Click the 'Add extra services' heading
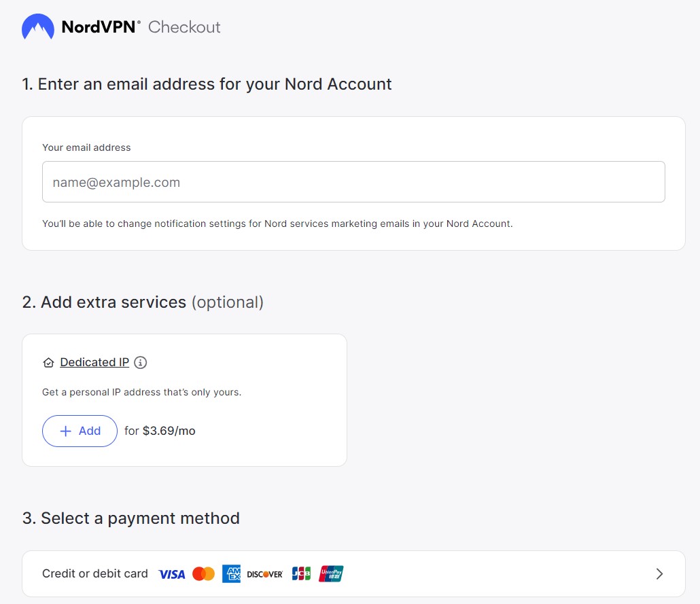This screenshot has height=604, width=700. pyautogui.click(x=112, y=302)
